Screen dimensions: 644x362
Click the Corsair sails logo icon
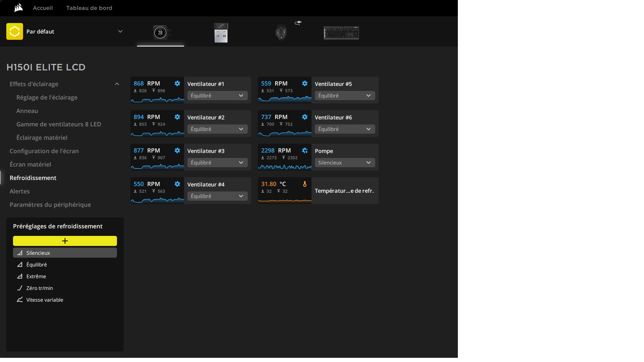(x=18, y=8)
